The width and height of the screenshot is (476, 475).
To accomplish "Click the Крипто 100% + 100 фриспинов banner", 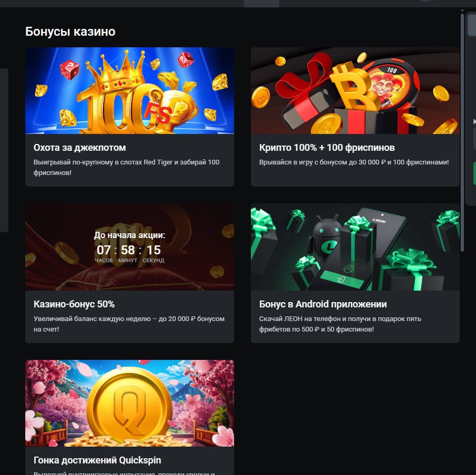I will click(355, 90).
